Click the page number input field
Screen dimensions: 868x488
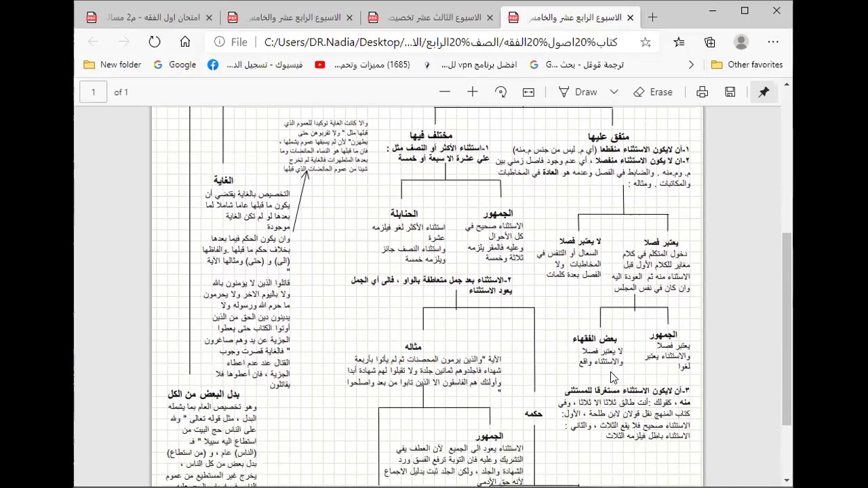[x=94, y=92]
